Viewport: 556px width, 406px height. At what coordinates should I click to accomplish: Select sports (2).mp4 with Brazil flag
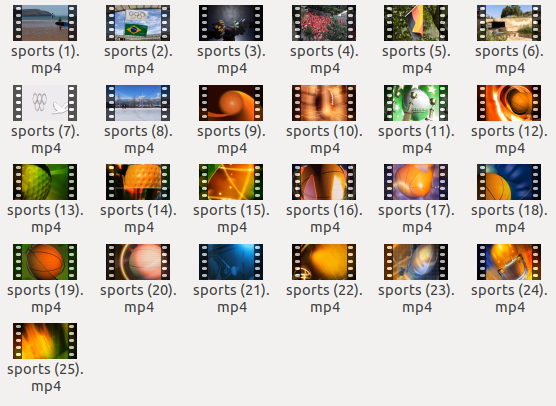[138, 23]
